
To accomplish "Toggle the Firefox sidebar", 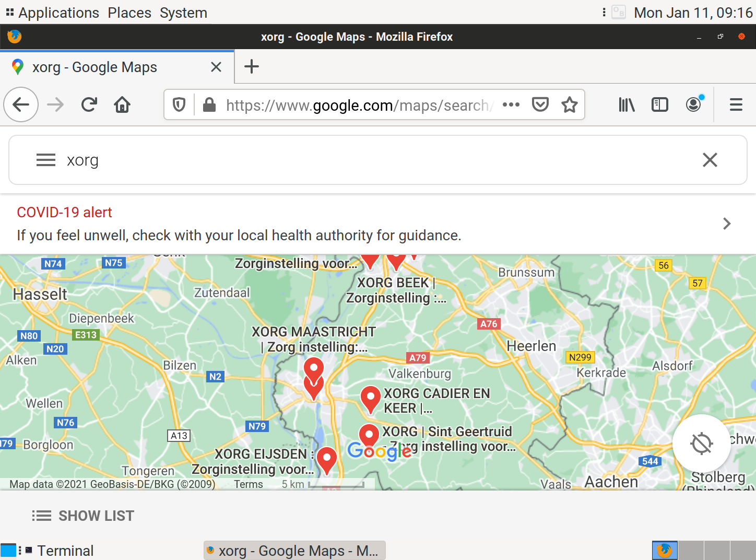I will point(660,105).
